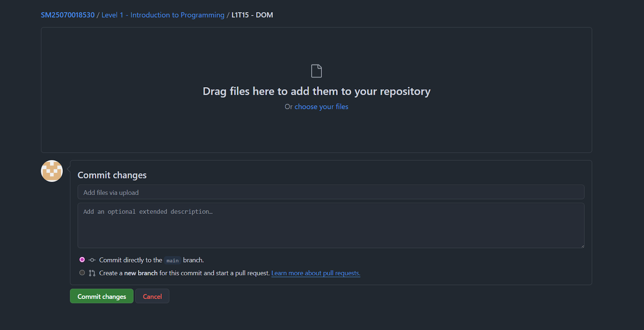Image resolution: width=644 pixels, height=330 pixels.
Task: Click the Commit changes button
Action: click(x=101, y=296)
